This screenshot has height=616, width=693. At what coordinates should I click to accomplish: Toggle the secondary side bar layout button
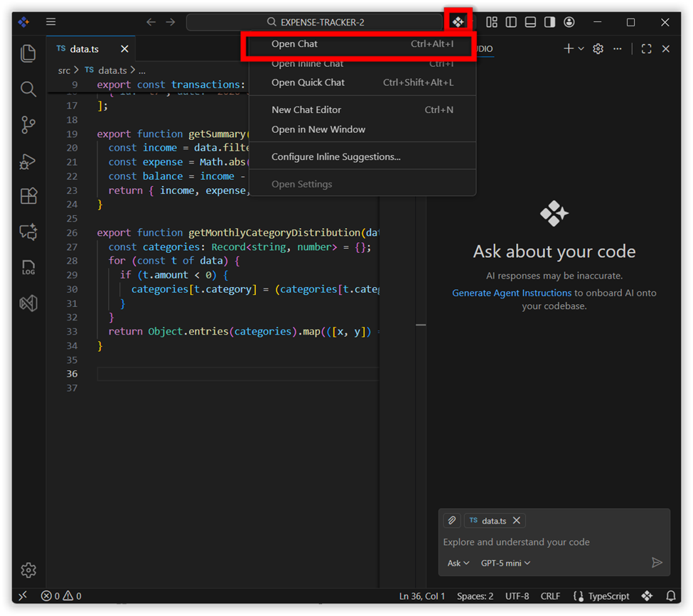[549, 22]
